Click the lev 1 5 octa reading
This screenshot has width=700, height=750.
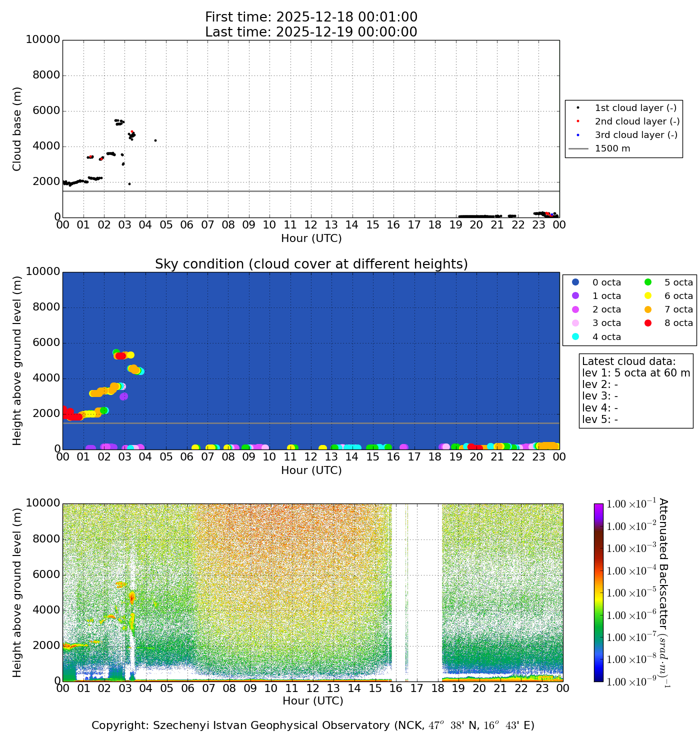point(635,373)
